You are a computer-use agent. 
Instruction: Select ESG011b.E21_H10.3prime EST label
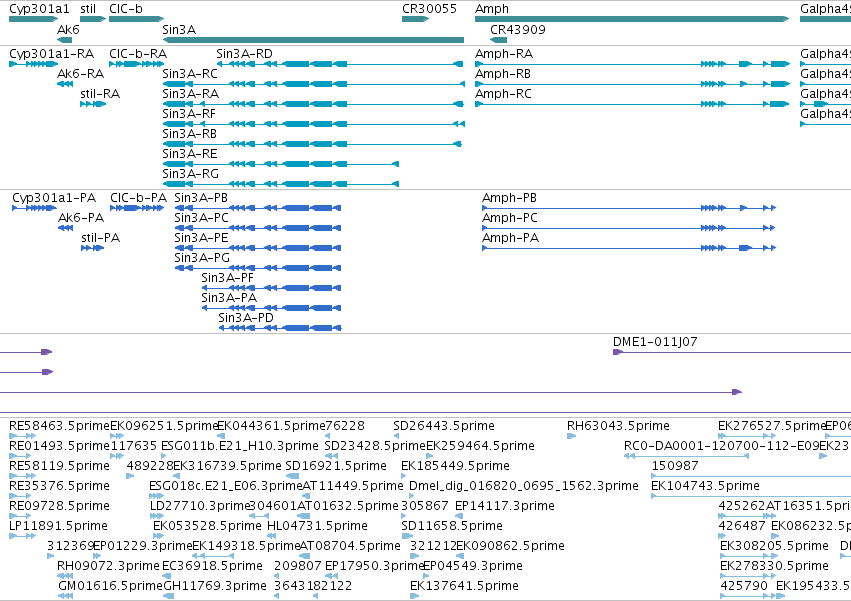pyautogui.click(x=240, y=446)
